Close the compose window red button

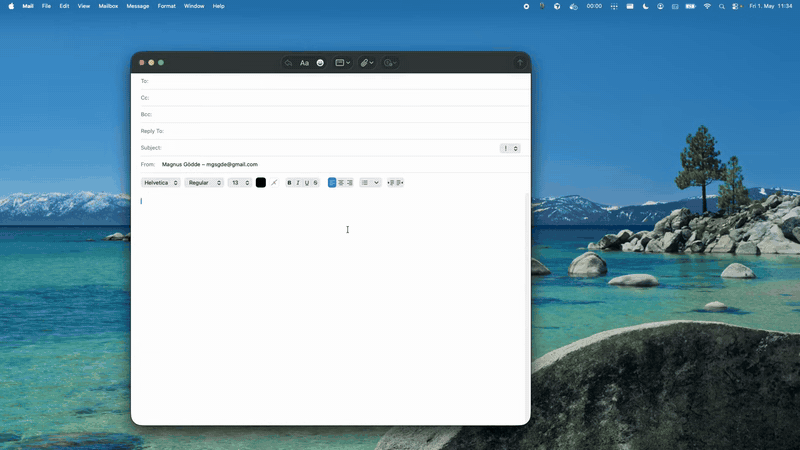[x=142, y=63]
